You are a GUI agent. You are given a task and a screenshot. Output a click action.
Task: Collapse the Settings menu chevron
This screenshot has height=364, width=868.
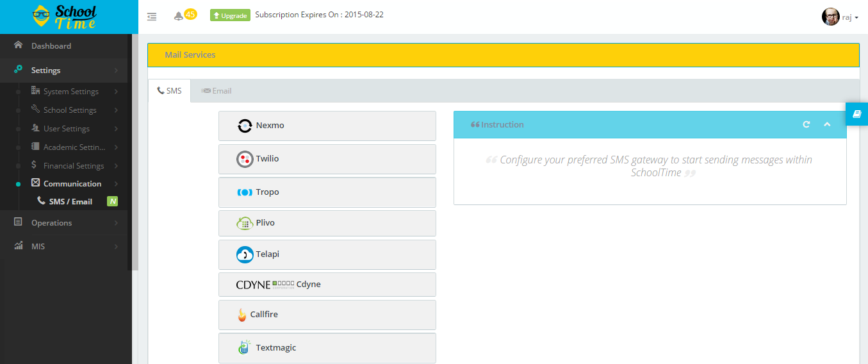pos(116,70)
